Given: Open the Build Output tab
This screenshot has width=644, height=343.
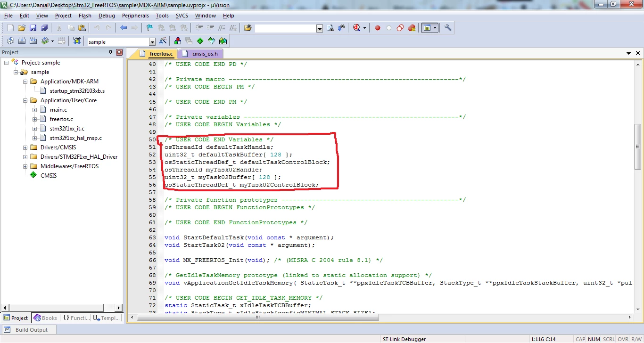Looking at the screenshot, I should pyautogui.click(x=29, y=330).
